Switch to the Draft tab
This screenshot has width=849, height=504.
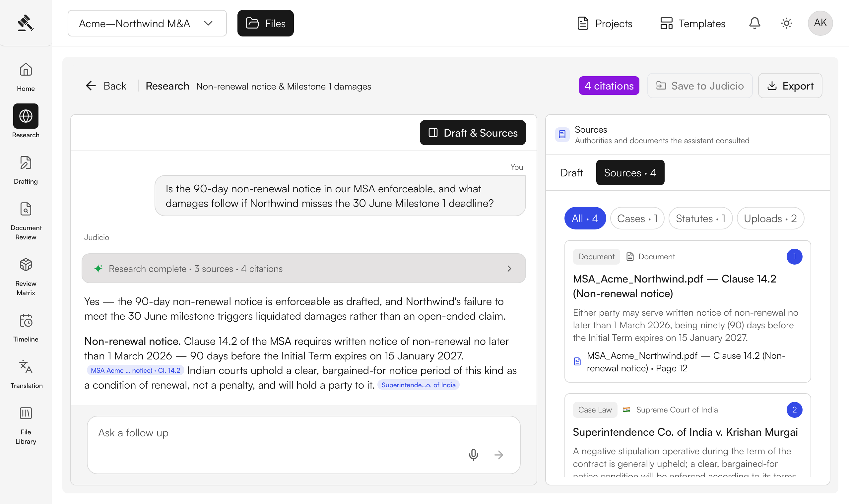(x=571, y=172)
